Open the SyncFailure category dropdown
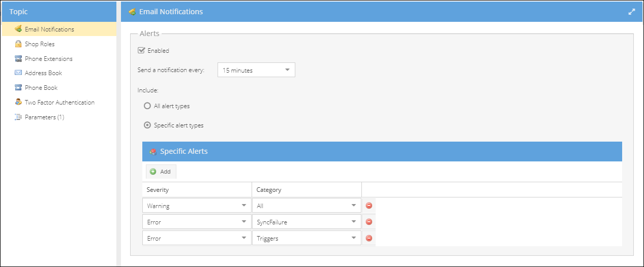 [306, 222]
